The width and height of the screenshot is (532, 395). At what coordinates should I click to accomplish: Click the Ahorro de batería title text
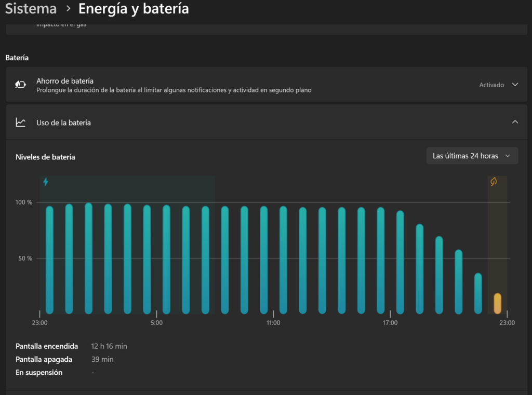pos(65,81)
